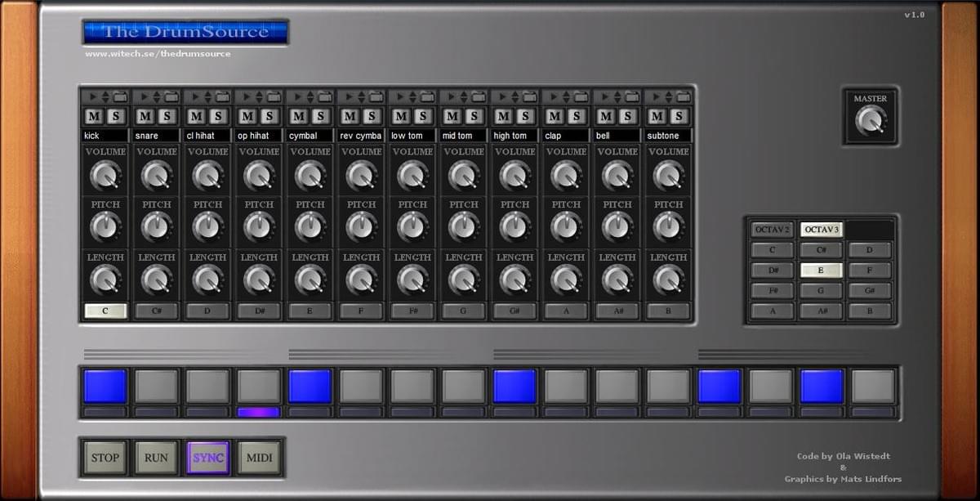
Task: Click the MIDI button
Action: point(259,458)
